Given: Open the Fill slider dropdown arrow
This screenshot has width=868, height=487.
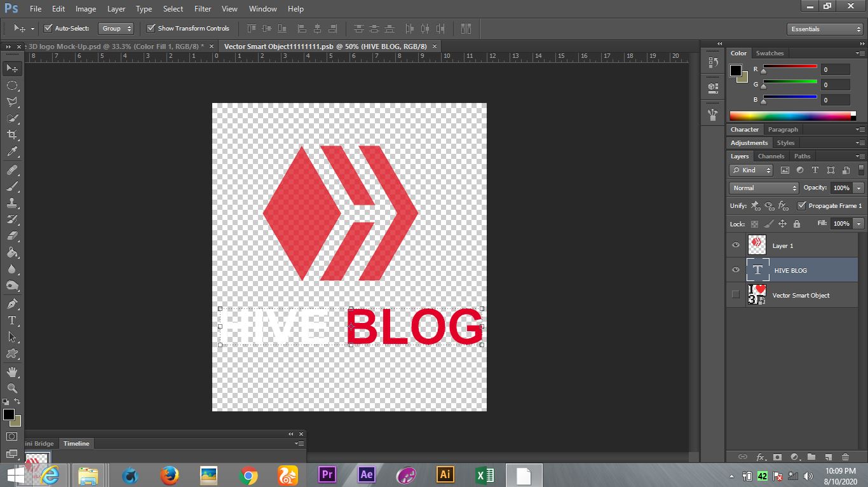Looking at the screenshot, I should (859, 224).
